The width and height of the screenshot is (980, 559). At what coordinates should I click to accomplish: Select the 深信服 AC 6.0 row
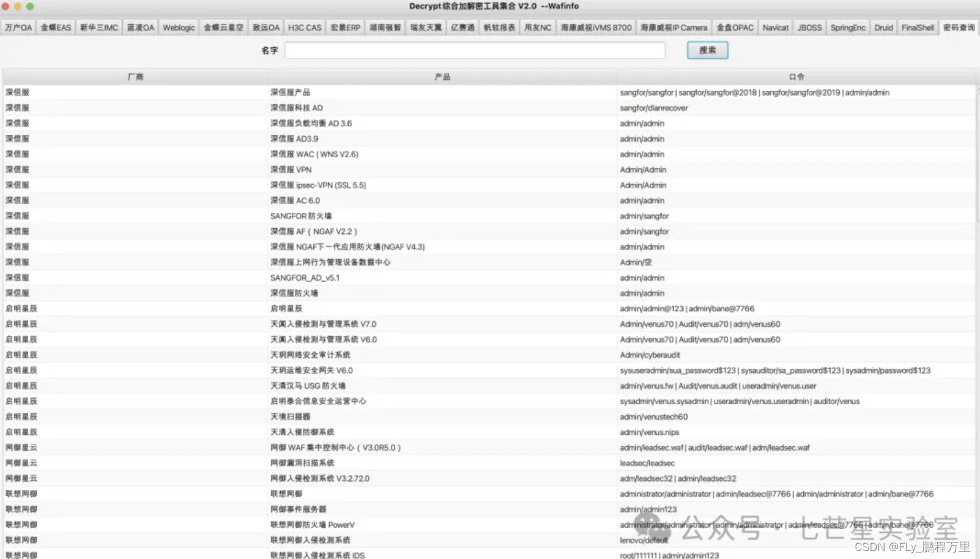489,201
